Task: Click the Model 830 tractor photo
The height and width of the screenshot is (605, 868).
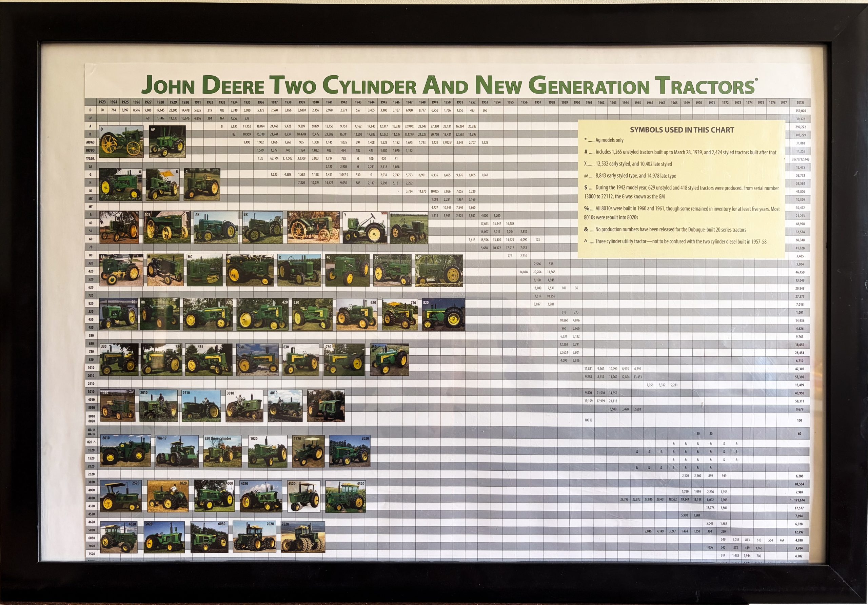Action: pos(389,359)
